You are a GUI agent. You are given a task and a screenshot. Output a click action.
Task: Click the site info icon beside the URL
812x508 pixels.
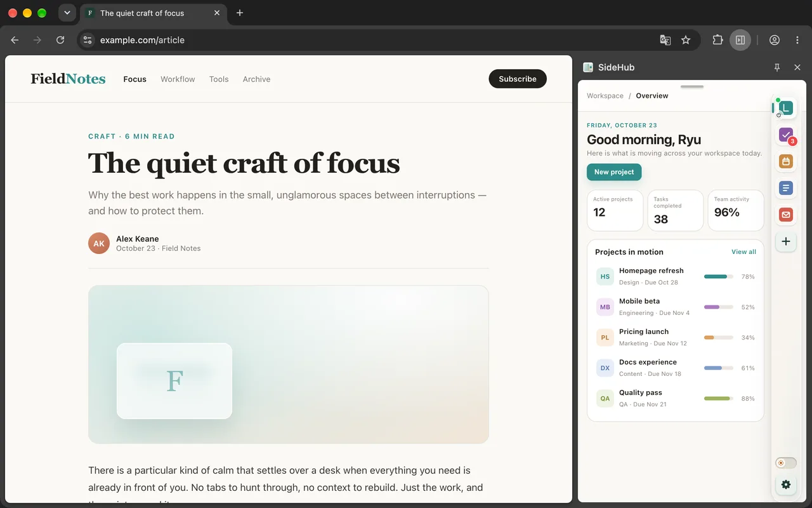click(x=88, y=40)
